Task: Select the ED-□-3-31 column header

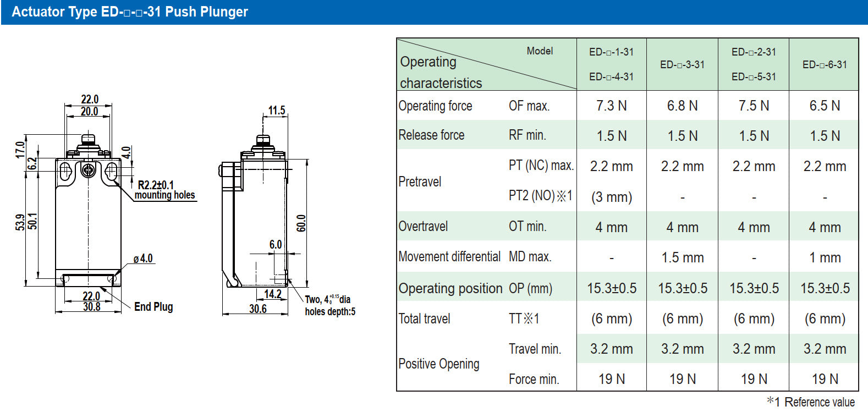Action: 682,64
